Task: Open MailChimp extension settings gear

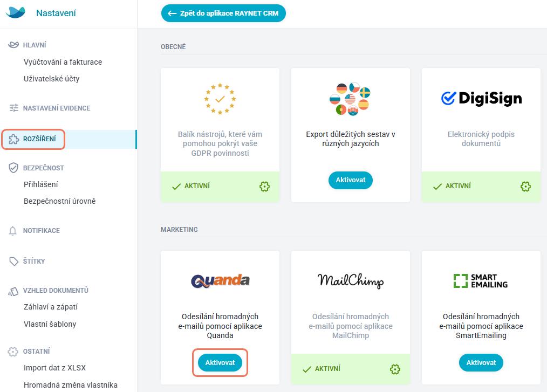Action: click(x=395, y=369)
